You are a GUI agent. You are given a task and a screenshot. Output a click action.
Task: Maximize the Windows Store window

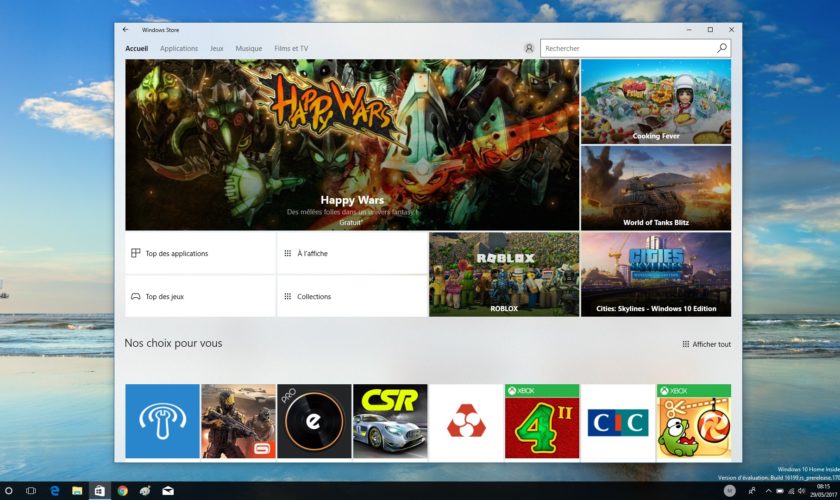pos(710,30)
